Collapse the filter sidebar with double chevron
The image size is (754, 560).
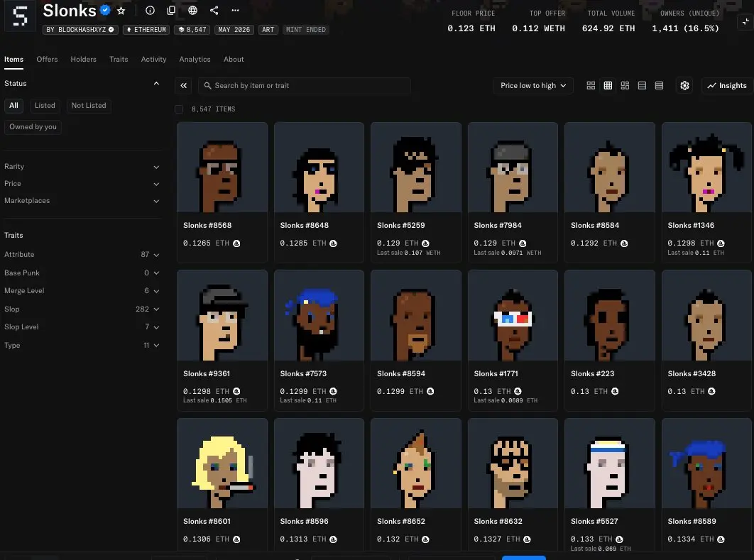pos(184,86)
